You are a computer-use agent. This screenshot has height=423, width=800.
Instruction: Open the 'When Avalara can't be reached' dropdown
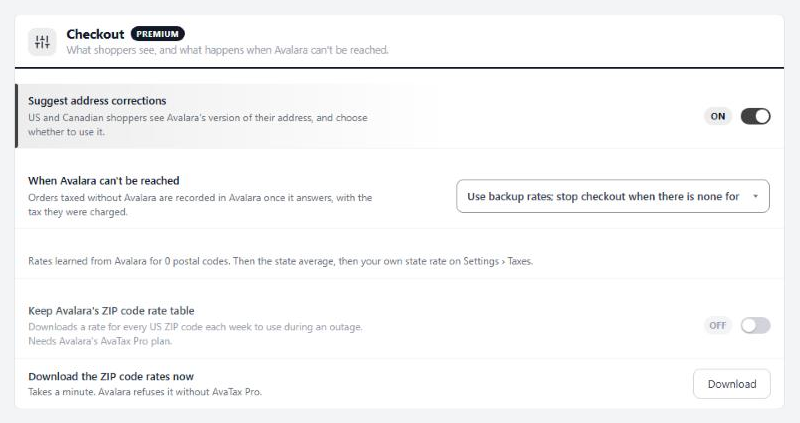click(613, 196)
